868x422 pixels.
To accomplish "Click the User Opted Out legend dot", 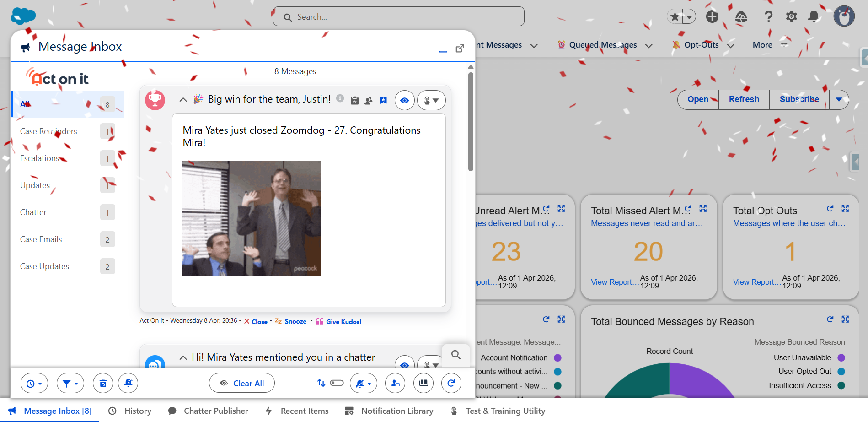I will tap(841, 371).
